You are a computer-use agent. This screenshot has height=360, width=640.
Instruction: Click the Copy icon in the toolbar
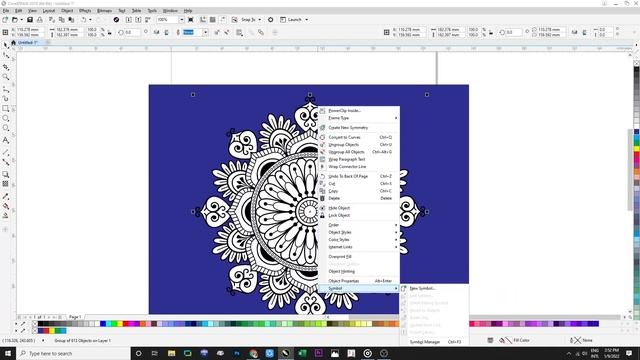point(62,20)
